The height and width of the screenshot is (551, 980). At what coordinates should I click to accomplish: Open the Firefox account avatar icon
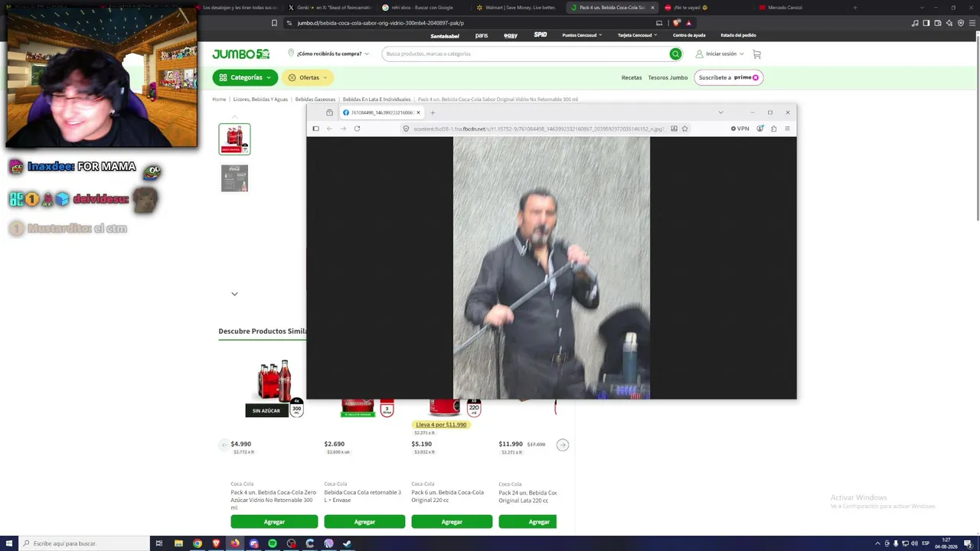[759, 129]
